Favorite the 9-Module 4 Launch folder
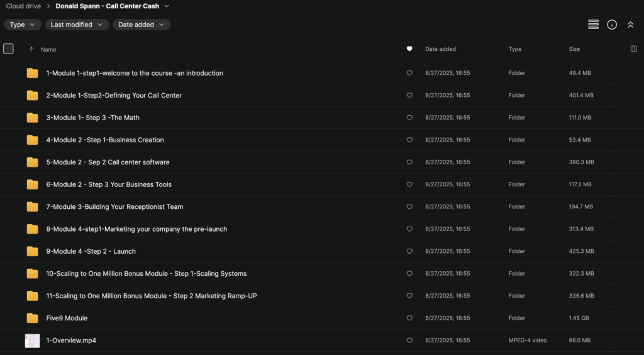The image size is (644, 355). coord(409,251)
